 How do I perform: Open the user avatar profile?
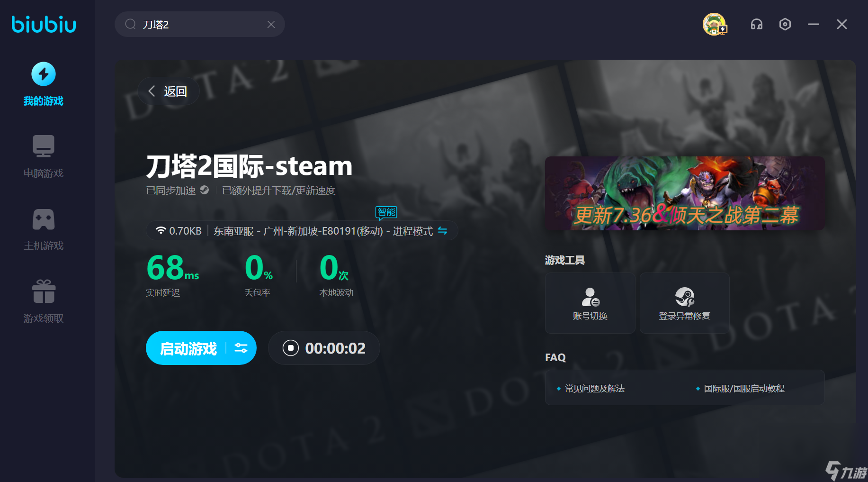714,24
